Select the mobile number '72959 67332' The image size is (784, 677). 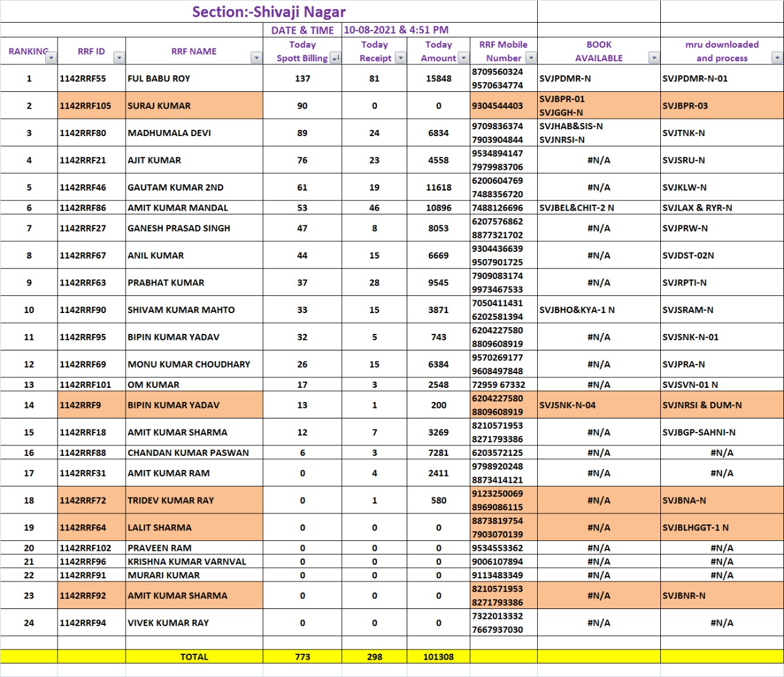click(x=503, y=385)
